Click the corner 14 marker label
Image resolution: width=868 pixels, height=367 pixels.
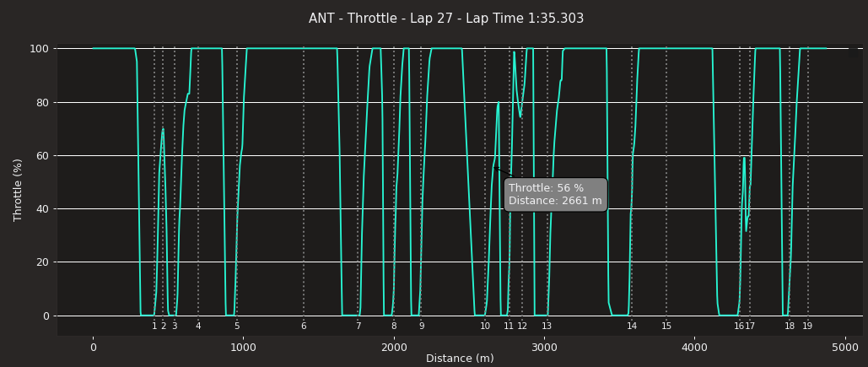click(632, 327)
